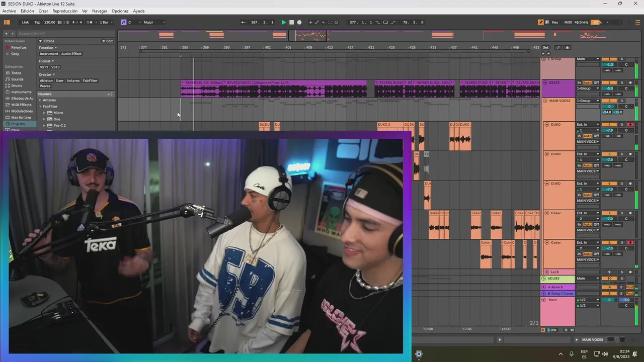
Task: Toggle the metronome icon
Action: 90,22
